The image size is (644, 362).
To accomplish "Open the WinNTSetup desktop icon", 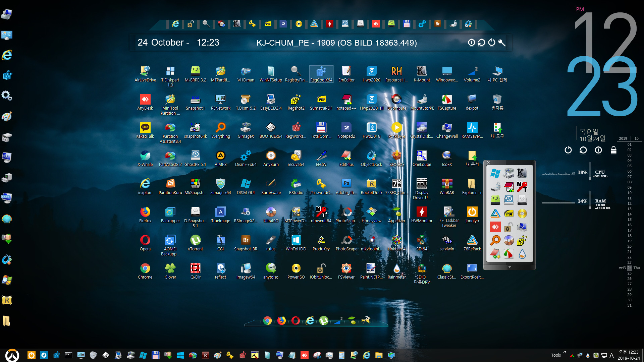I will (271, 74).
